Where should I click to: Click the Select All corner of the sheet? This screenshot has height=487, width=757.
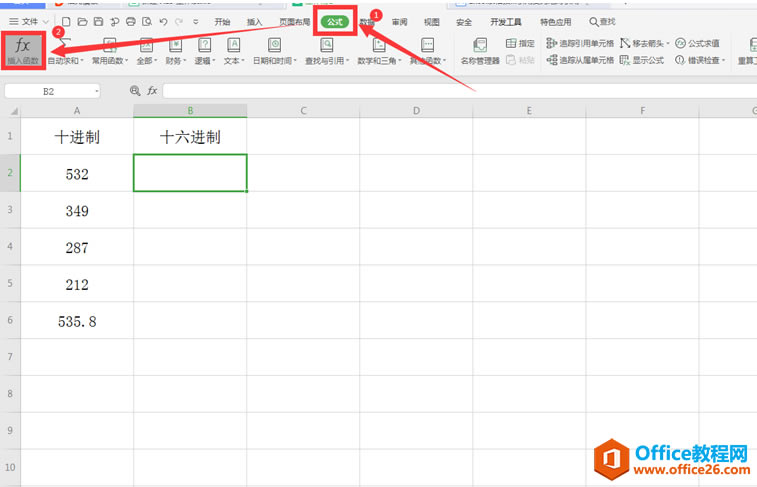point(10,111)
